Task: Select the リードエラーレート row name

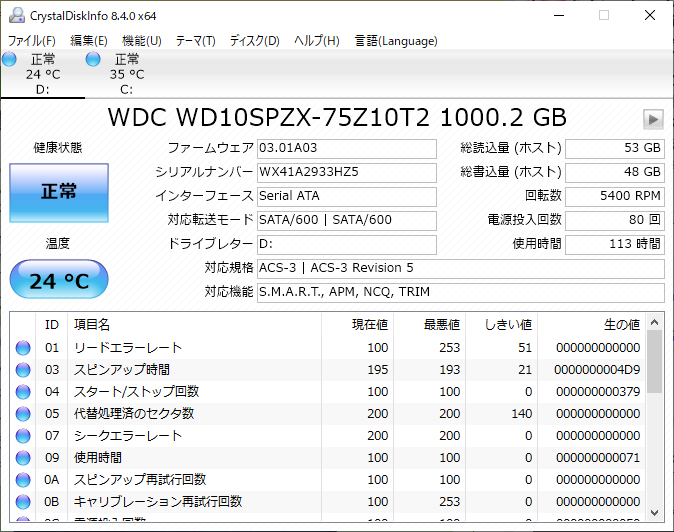Action: click(x=128, y=348)
